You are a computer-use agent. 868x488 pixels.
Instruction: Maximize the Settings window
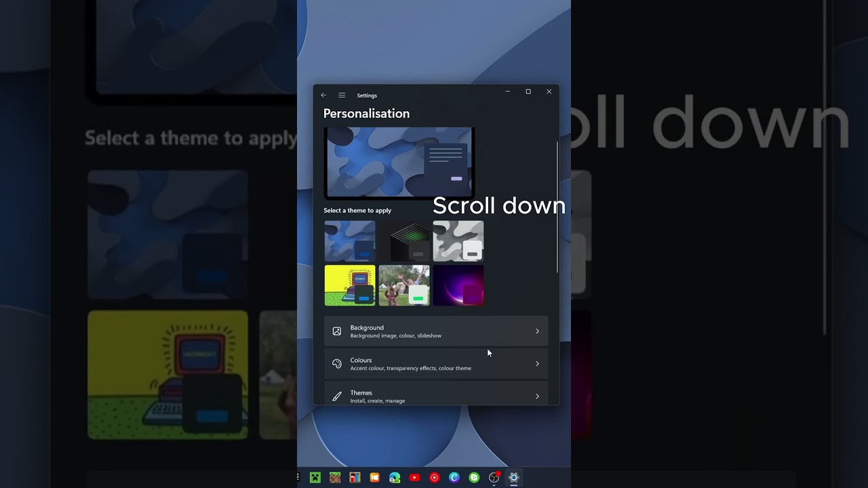pos(528,91)
